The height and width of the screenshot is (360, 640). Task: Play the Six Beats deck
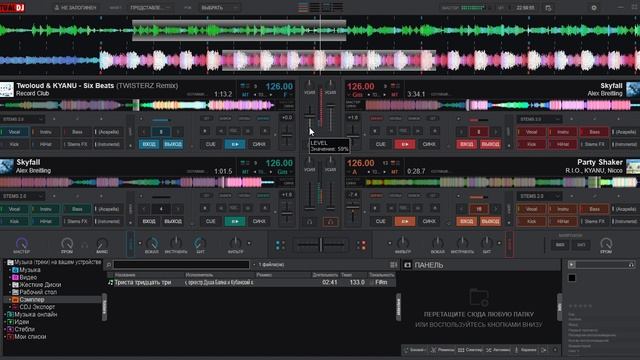235,144
